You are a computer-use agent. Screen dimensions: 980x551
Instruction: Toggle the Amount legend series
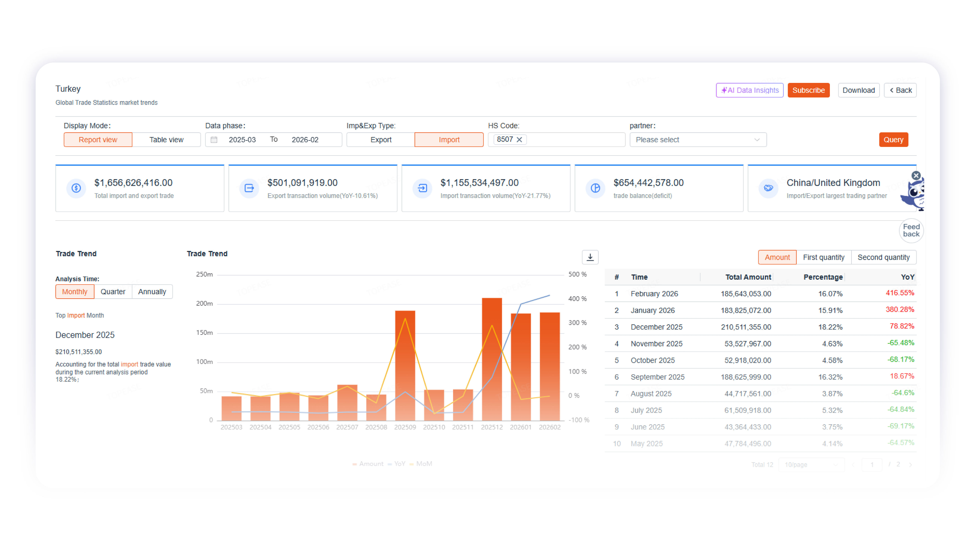[x=367, y=464]
